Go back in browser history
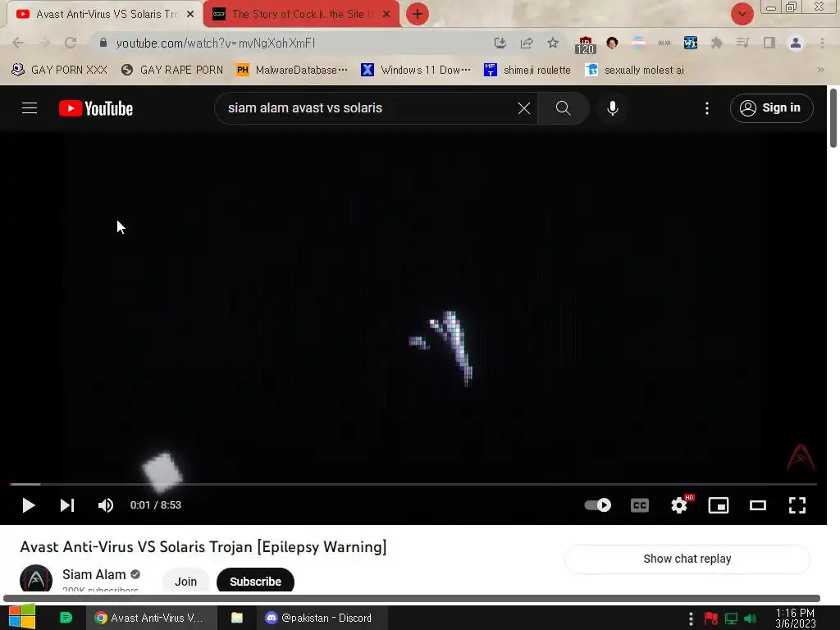The height and width of the screenshot is (630, 840). click(18, 43)
